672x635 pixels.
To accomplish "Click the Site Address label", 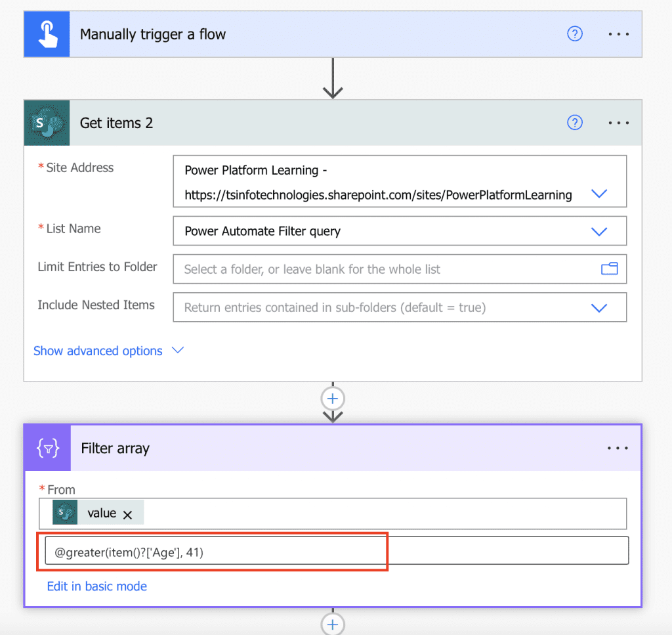I will tap(79, 167).
